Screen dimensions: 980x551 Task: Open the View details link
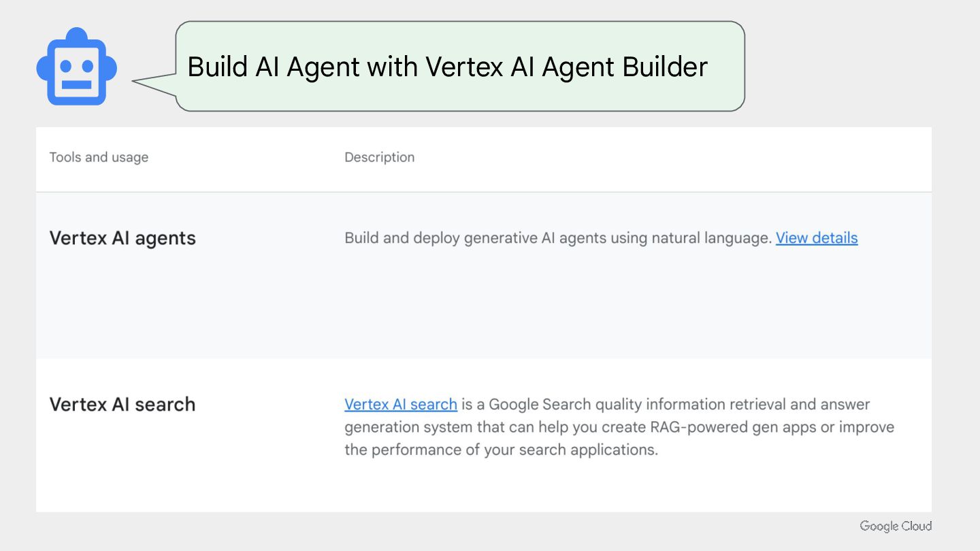point(817,238)
